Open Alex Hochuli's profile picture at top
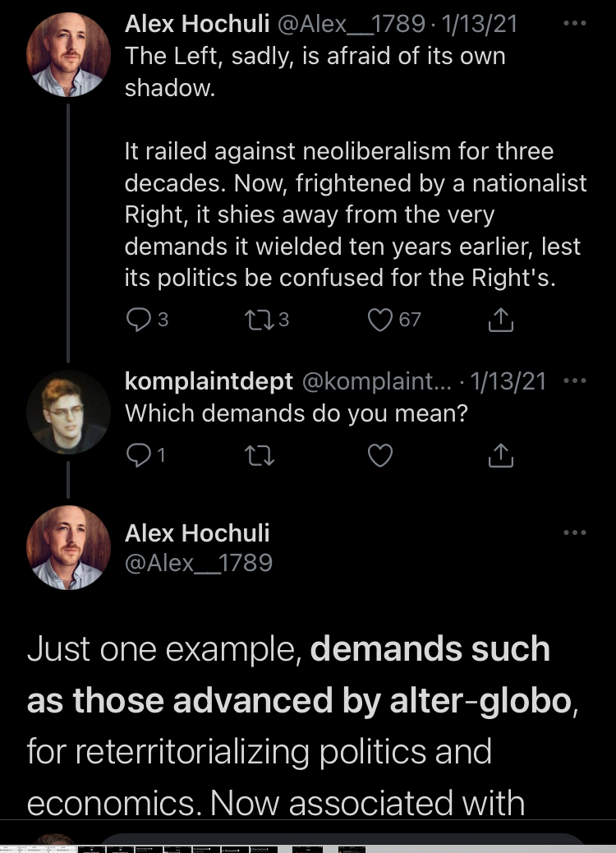 pyautogui.click(x=68, y=55)
